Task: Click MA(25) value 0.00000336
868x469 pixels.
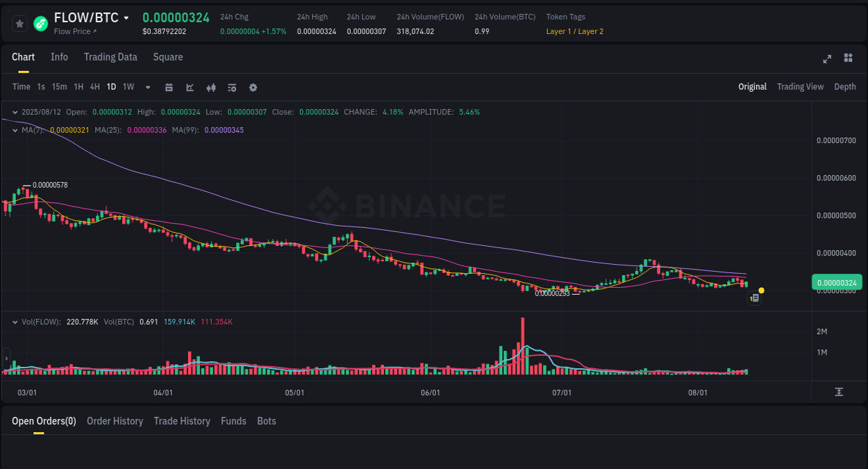Action: [147, 130]
